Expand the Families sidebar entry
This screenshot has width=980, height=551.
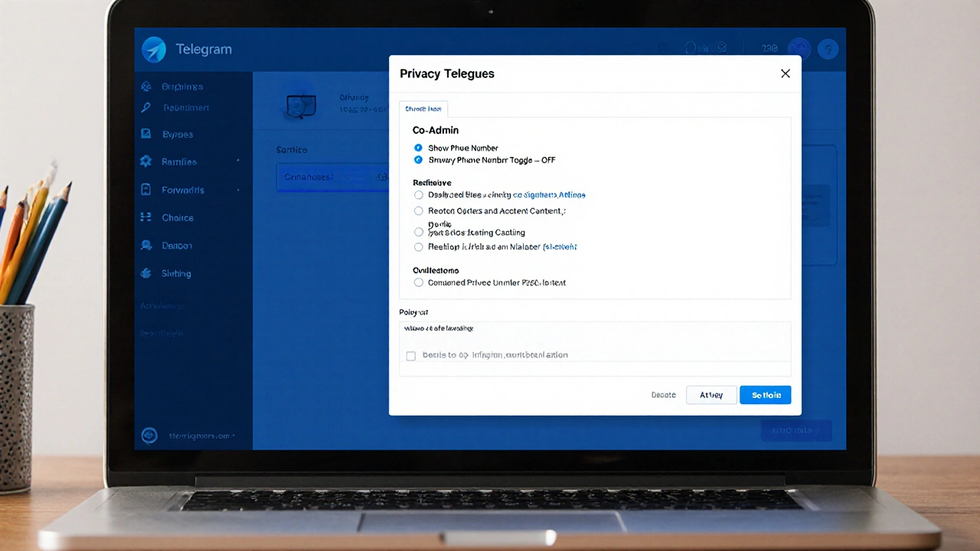(237, 161)
